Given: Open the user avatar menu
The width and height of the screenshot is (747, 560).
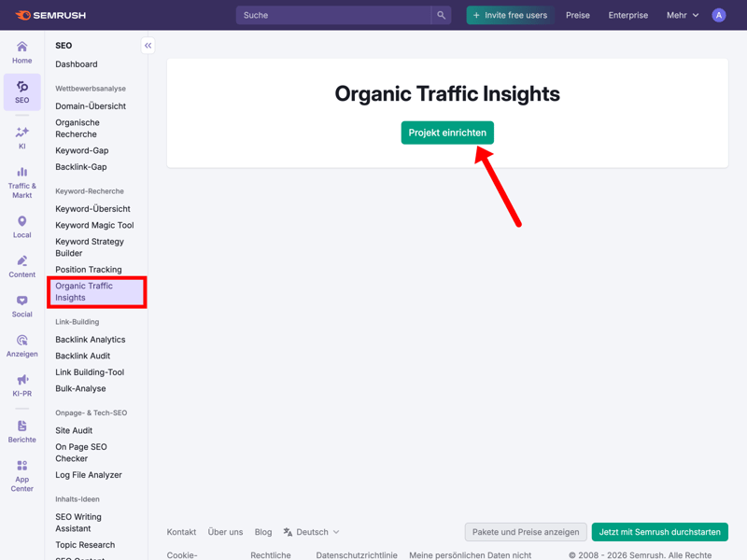Looking at the screenshot, I should click(718, 15).
